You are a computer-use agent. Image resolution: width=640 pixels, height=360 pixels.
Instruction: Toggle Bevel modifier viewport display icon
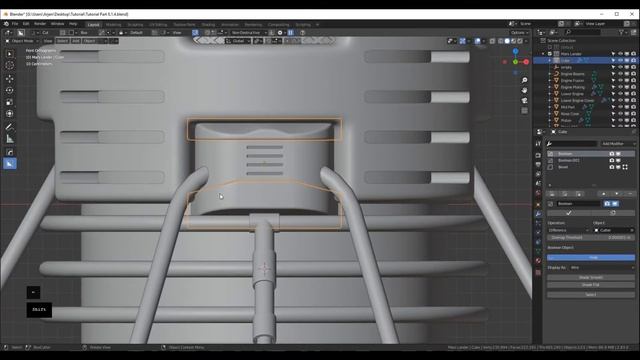pos(618,167)
